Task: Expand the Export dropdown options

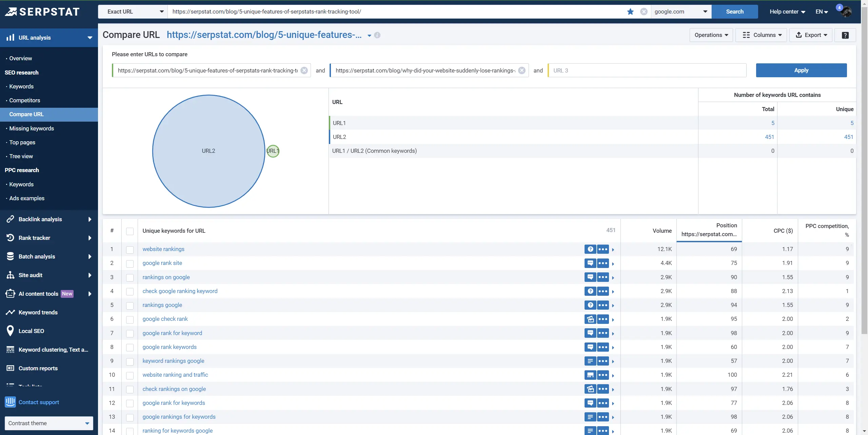Action: pos(810,35)
